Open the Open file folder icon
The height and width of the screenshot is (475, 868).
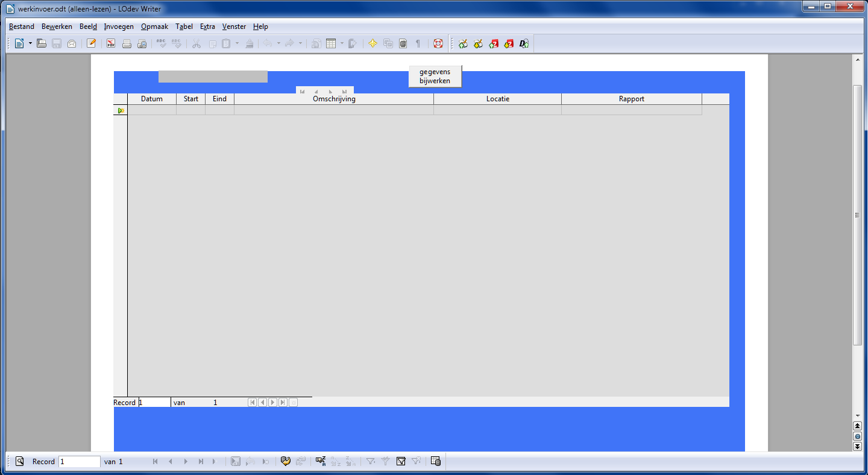[x=41, y=43]
